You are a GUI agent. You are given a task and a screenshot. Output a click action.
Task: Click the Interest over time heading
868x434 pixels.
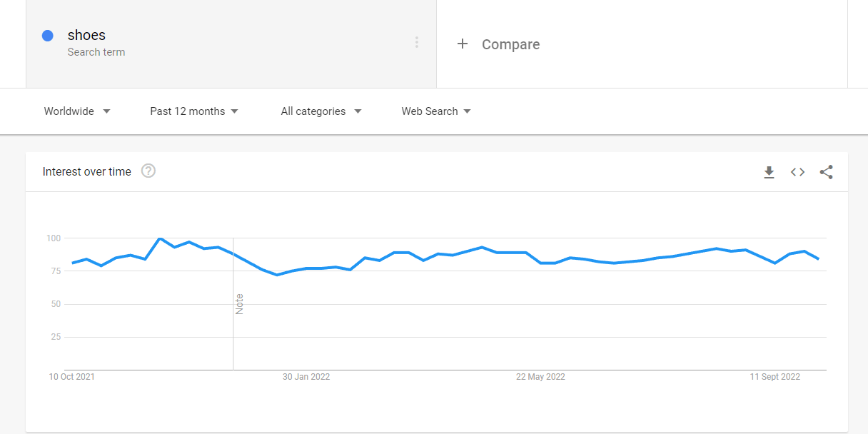point(87,171)
